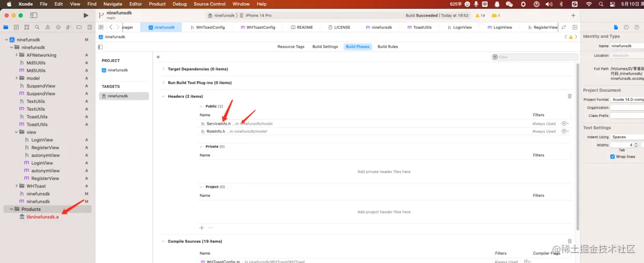Screen dimensions: 644x263
Task: Expand the AFNetworking folder
Action: tap(16, 55)
